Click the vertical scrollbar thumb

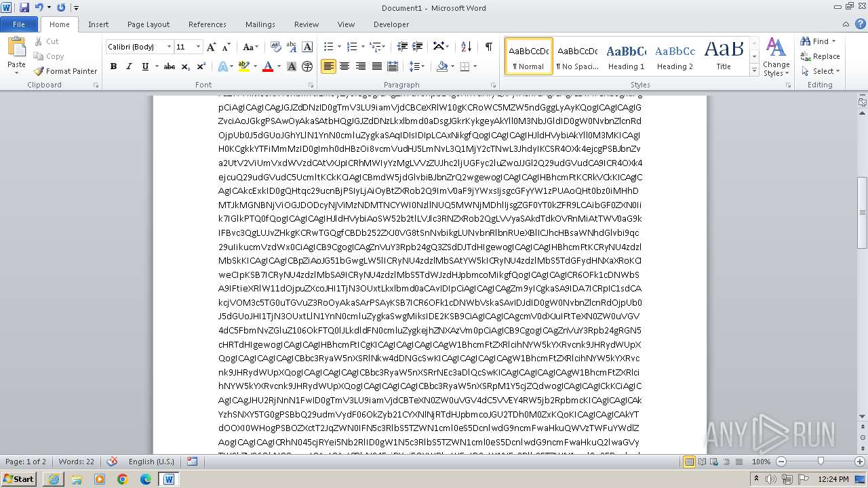point(863,211)
